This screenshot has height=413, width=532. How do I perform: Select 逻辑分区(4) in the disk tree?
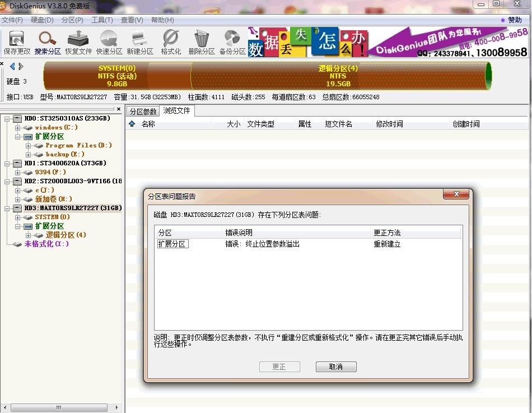66,235
